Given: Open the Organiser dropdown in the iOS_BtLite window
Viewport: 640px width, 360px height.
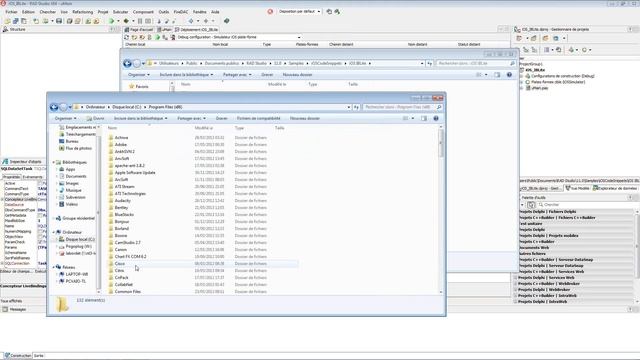Looking at the screenshot, I should tap(139, 75).
